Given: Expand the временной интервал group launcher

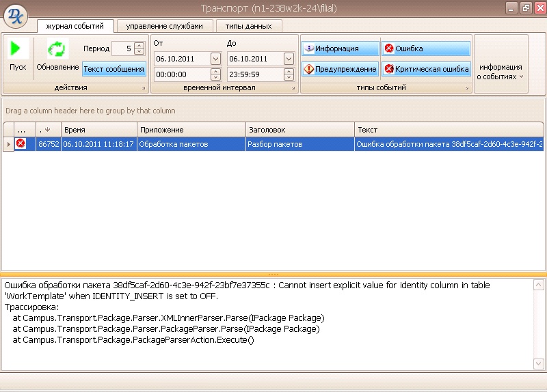Looking at the screenshot, I should coord(293,88).
